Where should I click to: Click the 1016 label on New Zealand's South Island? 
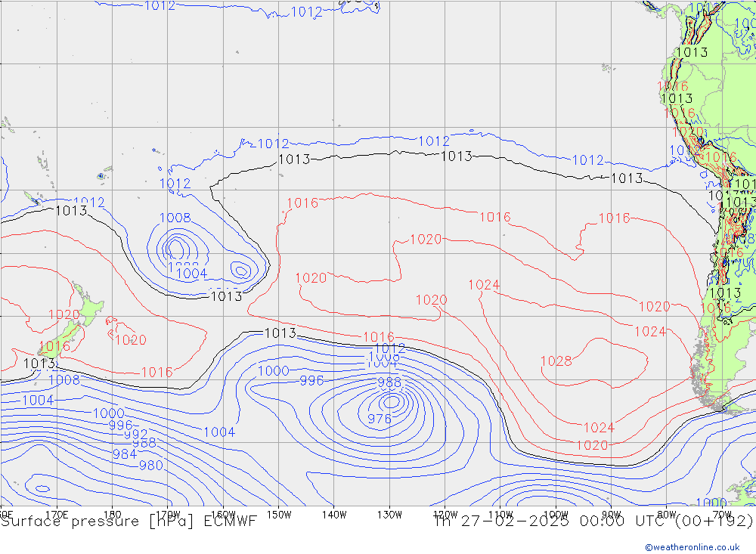[54, 345]
